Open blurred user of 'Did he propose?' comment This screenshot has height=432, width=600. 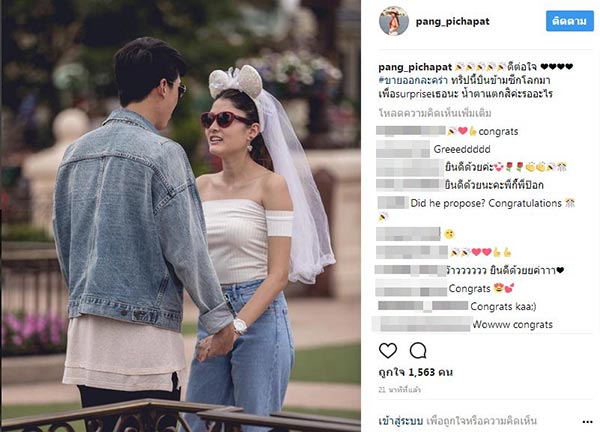click(393, 202)
